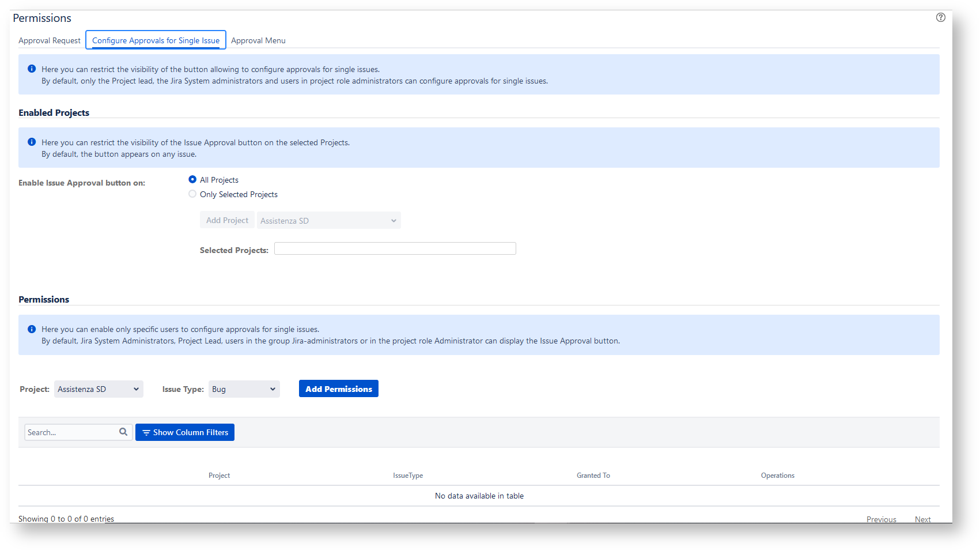The width and height of the screenshot is (980, 551).
Task: Go to Next page of entries
Action: (x=922, y=519)
